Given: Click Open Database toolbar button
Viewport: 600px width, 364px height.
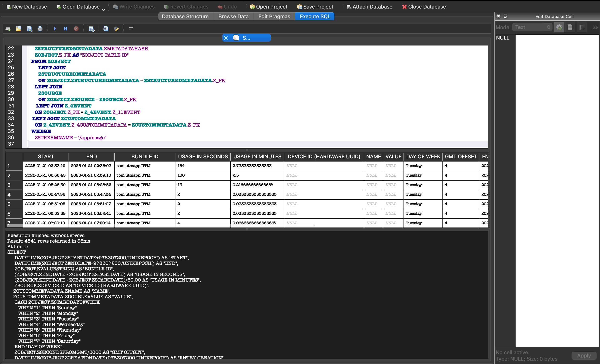Looking at the screenshot, I should [78, 7].
